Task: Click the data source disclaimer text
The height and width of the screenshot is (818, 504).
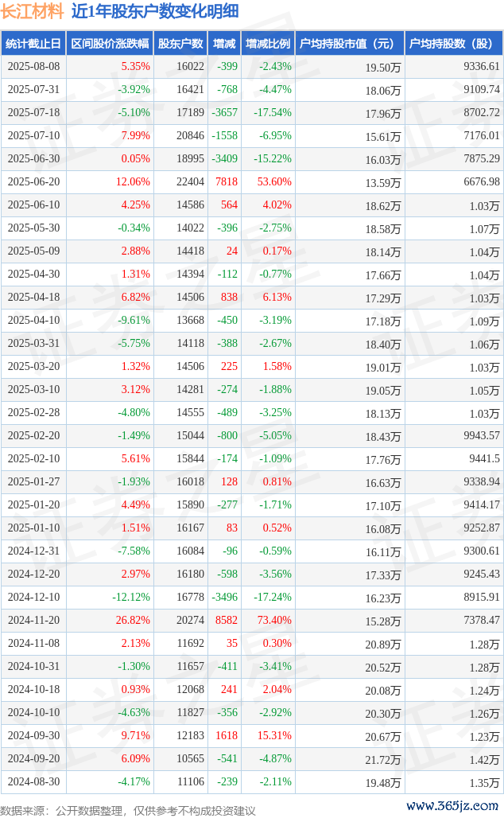Action: [128, 811]
